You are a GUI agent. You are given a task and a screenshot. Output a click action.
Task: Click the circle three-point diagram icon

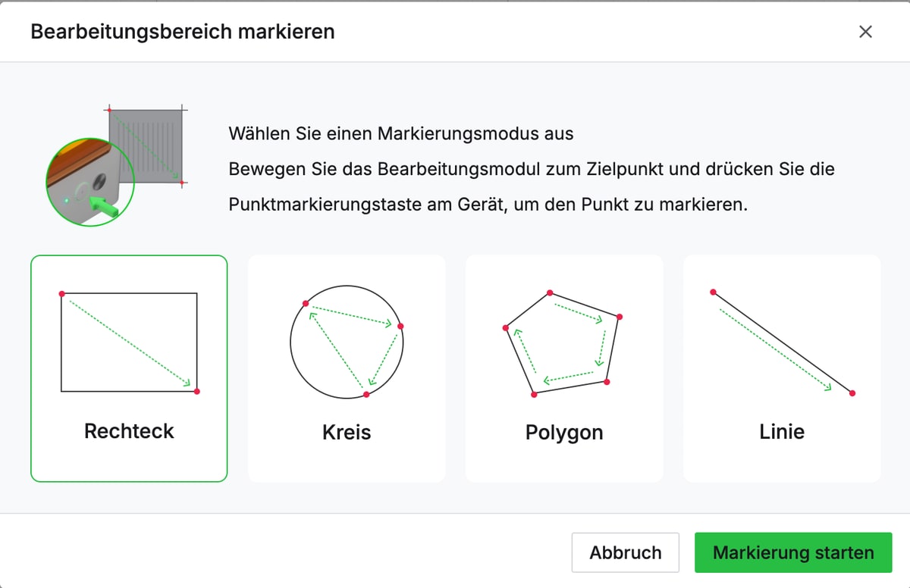347,342
